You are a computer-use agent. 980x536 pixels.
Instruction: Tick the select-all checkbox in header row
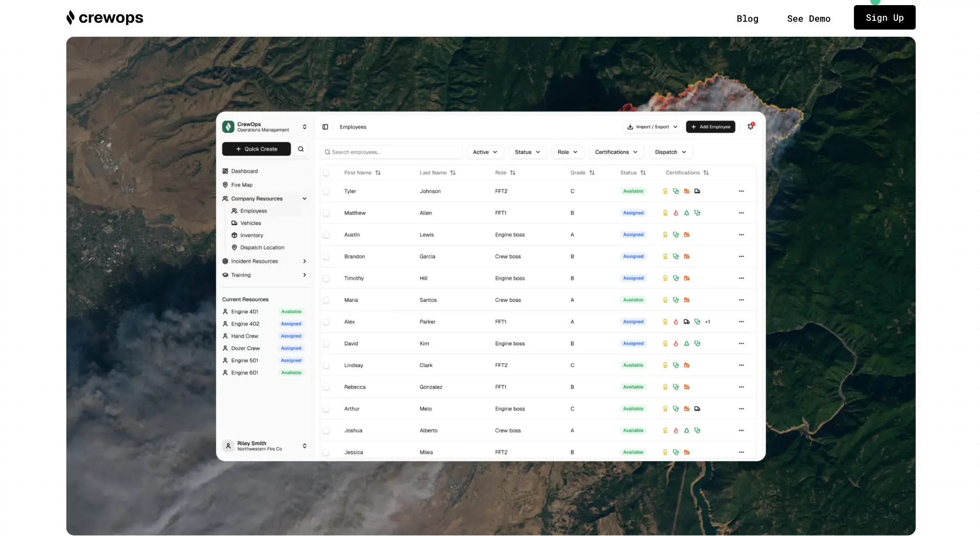coord(326,173)
